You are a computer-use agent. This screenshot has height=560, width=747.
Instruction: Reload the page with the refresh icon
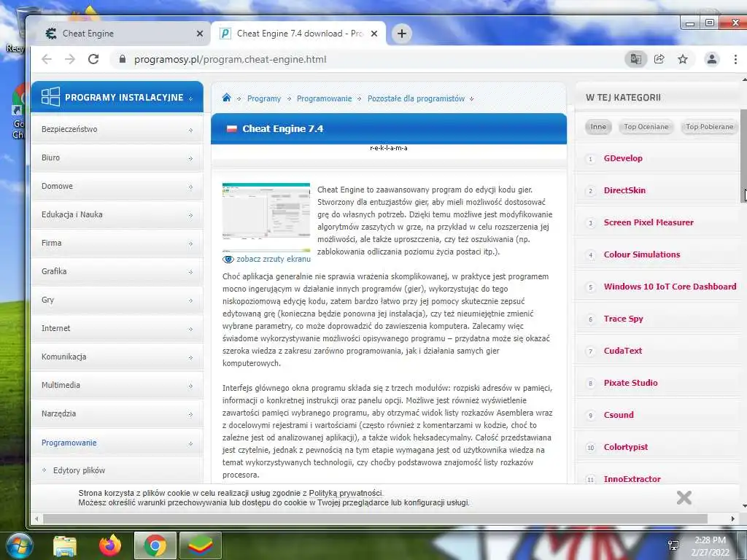pyautogui.click(x=93, y=59)
